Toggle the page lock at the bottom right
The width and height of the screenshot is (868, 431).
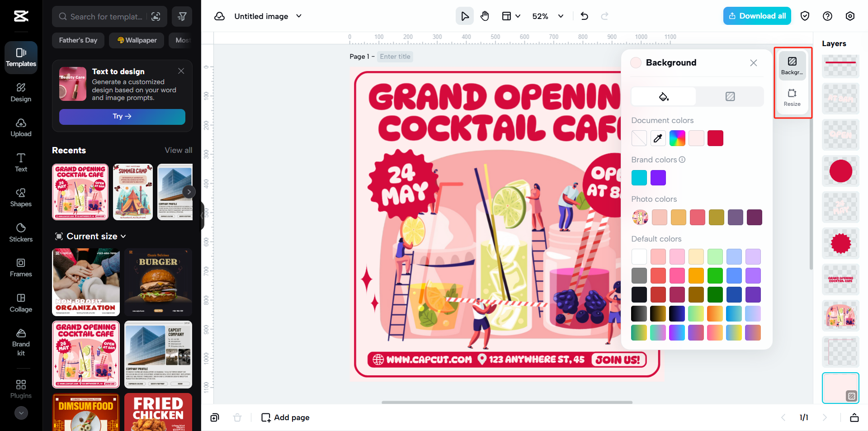pos(854,417)
